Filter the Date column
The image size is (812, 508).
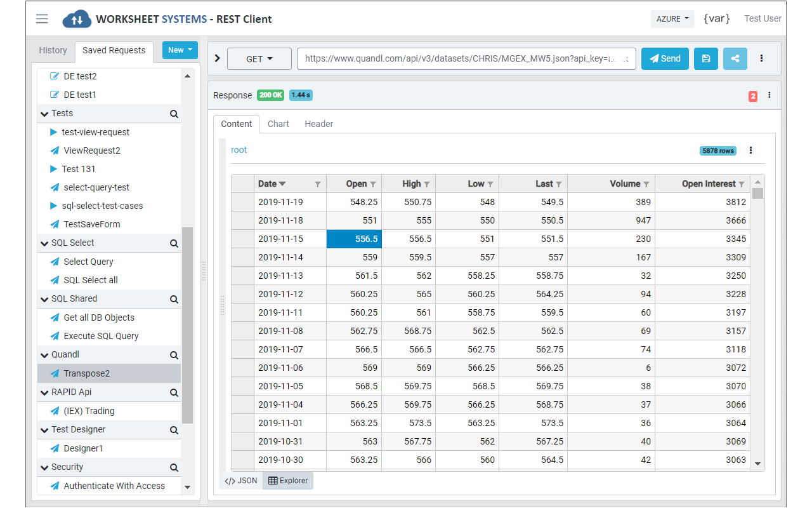coord(318,184)
